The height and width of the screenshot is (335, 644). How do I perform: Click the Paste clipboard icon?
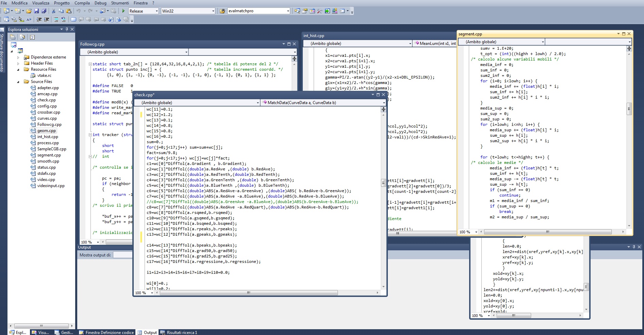pos(68,11)
